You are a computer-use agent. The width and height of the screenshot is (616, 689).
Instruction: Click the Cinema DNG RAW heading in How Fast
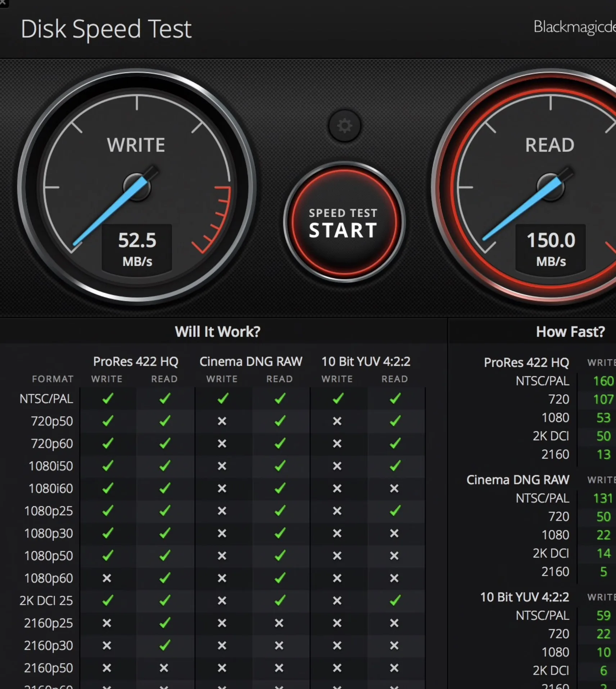click(518, 480)
